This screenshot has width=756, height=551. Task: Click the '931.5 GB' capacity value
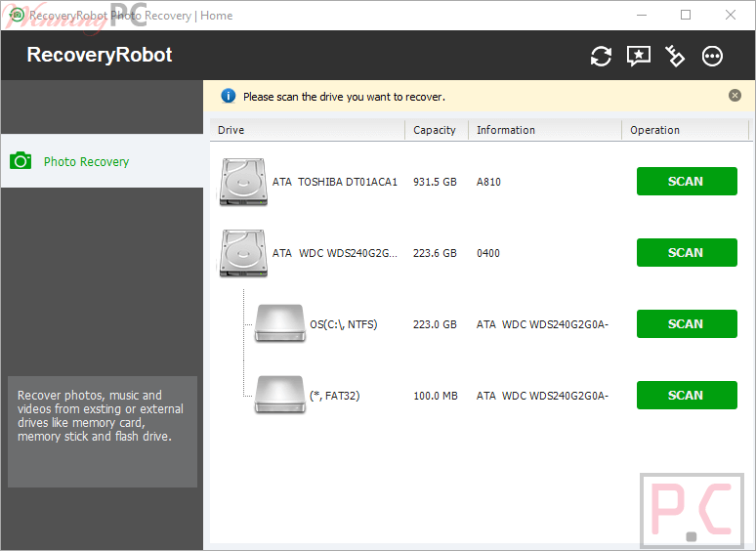[435, 182]
